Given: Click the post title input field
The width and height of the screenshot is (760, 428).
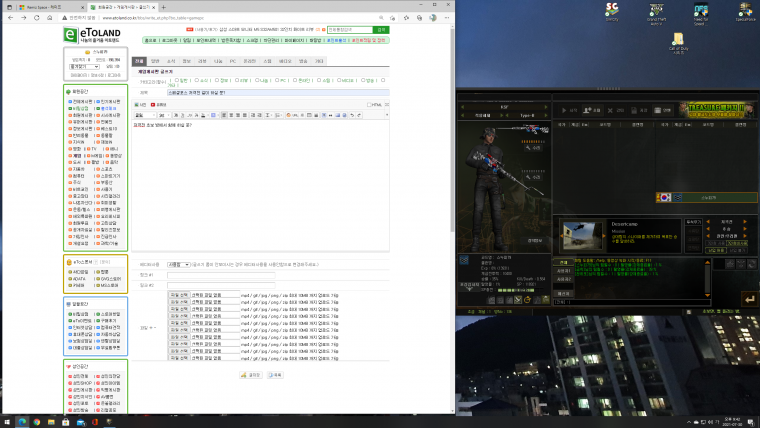Looking at the screenshot, I should tap(278, 92).
